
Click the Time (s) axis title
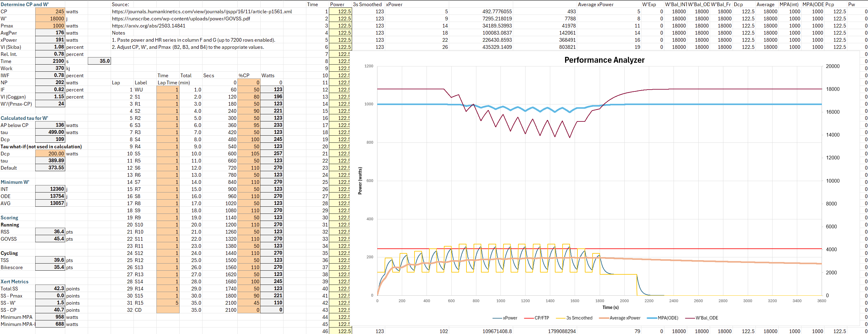click(x=610, y=307)
